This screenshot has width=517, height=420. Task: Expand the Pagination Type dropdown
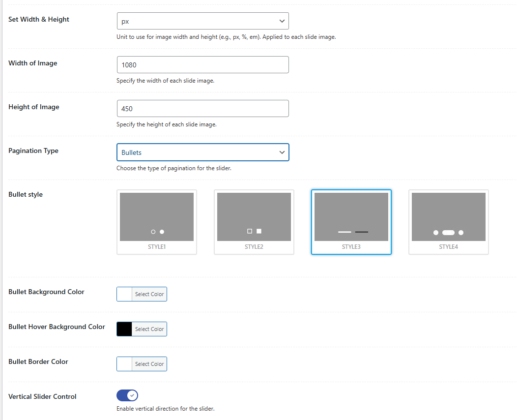(x=202, y=152)
